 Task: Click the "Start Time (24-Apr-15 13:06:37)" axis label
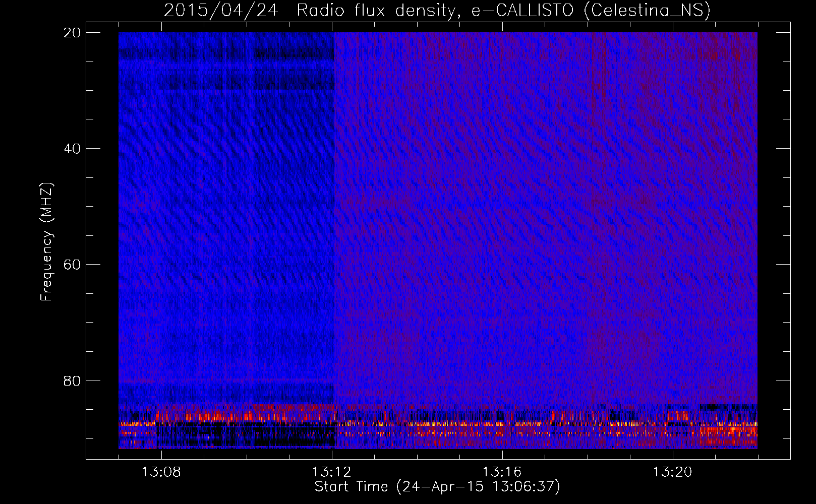coord(437,487)
